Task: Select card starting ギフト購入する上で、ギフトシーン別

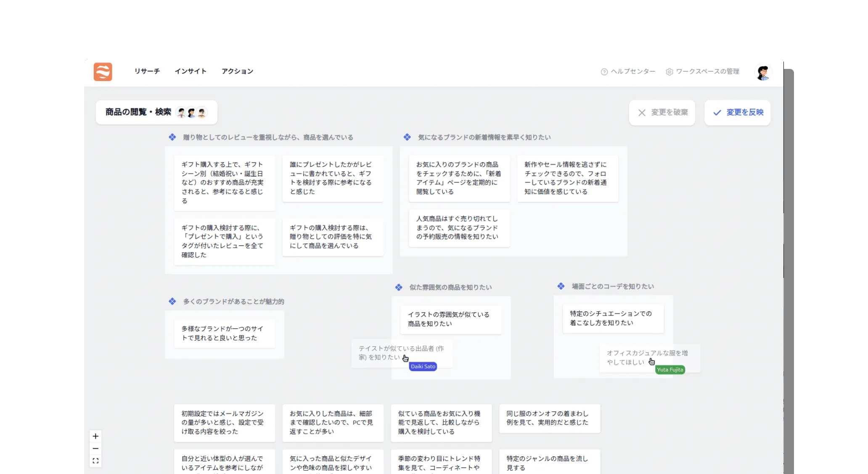Action: coord(225,183)
